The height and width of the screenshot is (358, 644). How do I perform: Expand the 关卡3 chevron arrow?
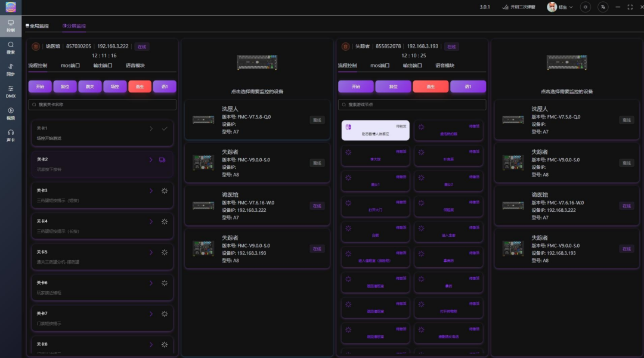[151, 190]
